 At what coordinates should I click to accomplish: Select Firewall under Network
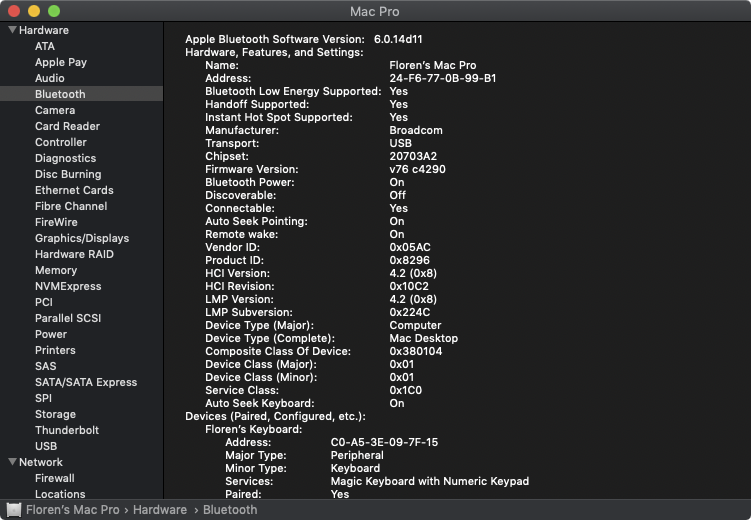tap(55, 478)
